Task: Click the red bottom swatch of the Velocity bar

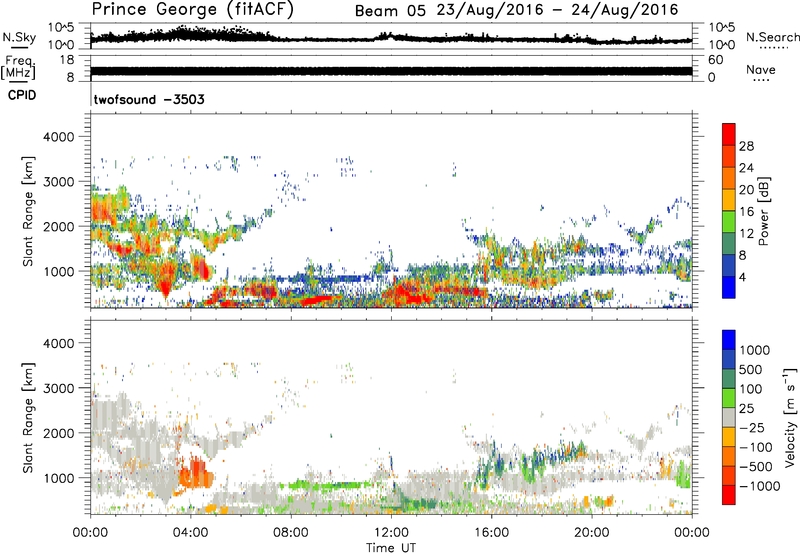Action: (x=729, y=495)
